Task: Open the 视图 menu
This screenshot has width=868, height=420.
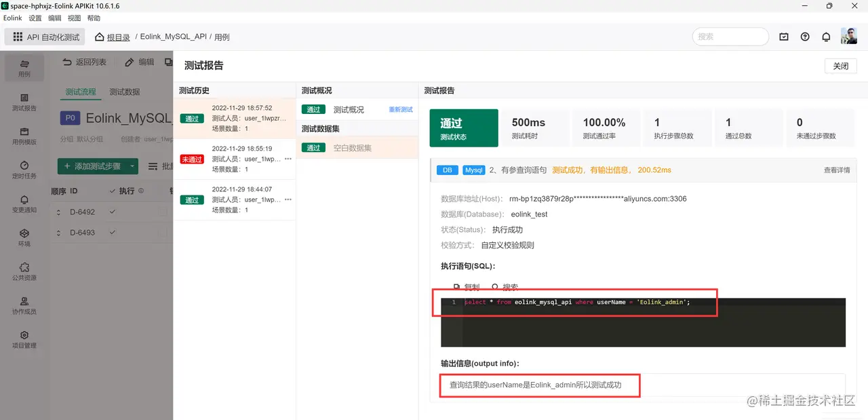Action: pyautogui.click(x=74, y=18)
